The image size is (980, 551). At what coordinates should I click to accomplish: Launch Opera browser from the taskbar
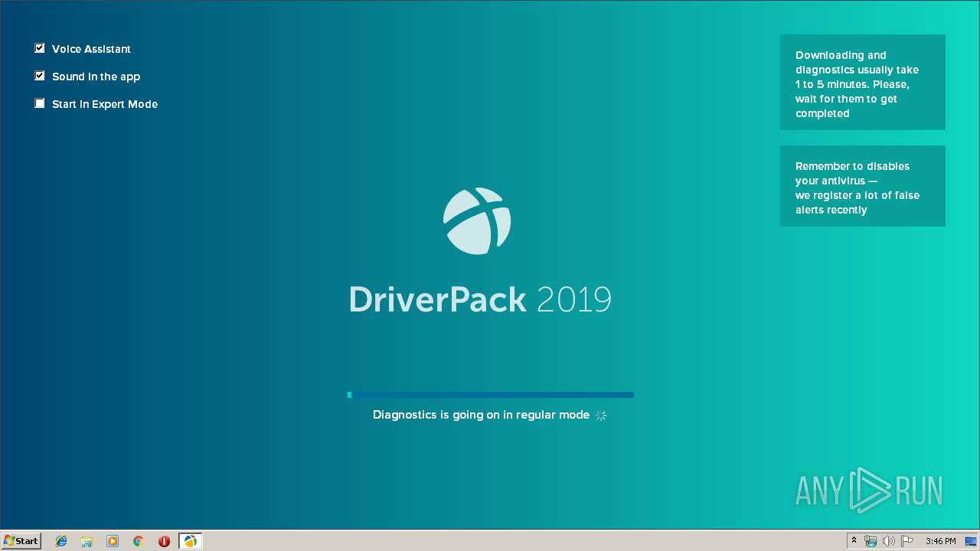pos(164,541)
